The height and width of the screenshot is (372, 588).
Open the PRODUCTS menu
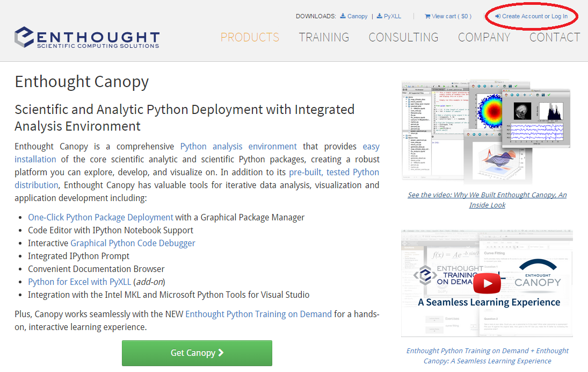tap(250, 37)
